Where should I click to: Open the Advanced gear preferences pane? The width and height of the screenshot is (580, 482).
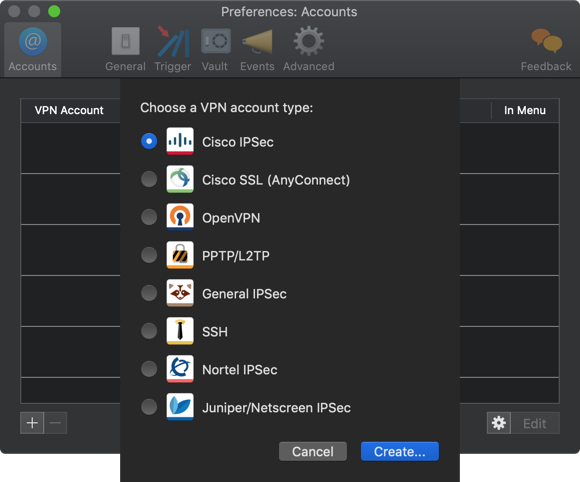309,50
